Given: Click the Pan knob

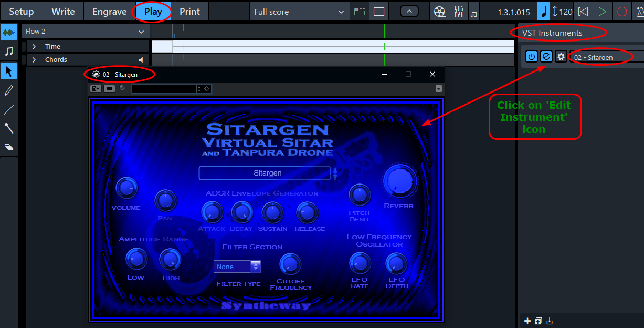Looking at the screenshot, I should coord(165,200).
